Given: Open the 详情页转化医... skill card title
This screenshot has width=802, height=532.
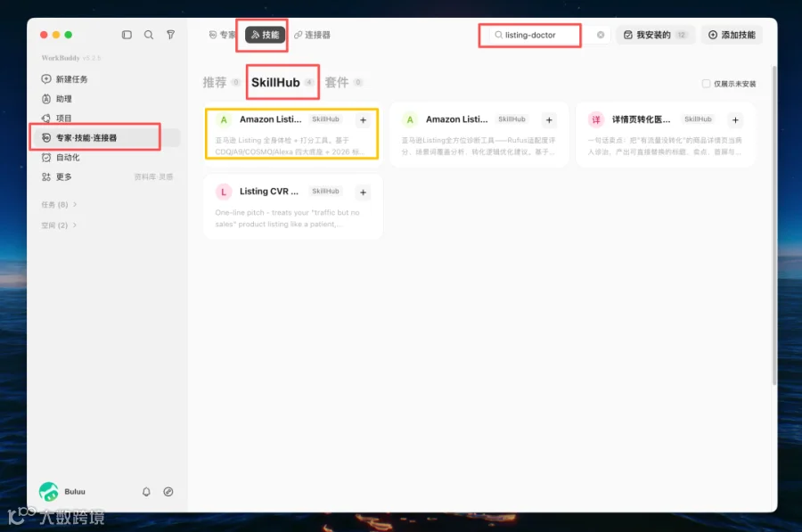Looking at the screenshot, I should [x=641, y=119].
